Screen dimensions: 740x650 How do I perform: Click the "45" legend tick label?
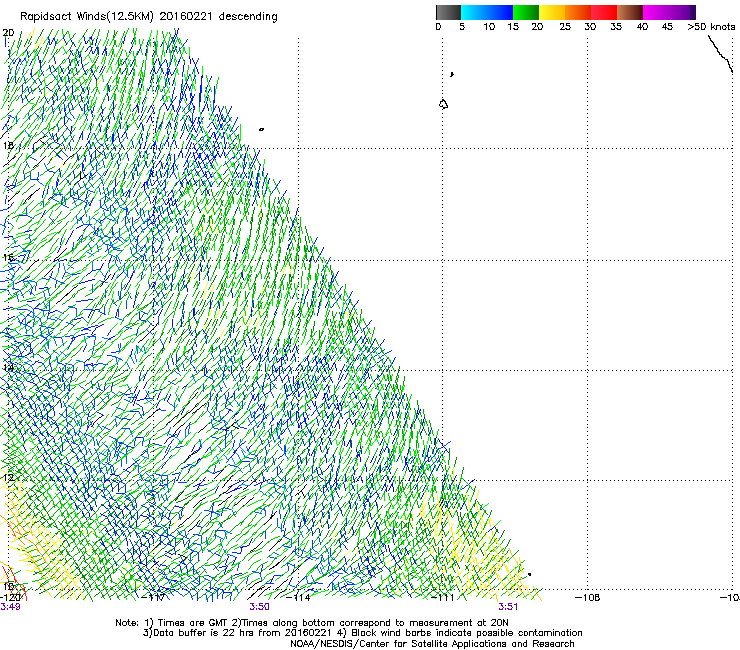click(x=667, y=27)
